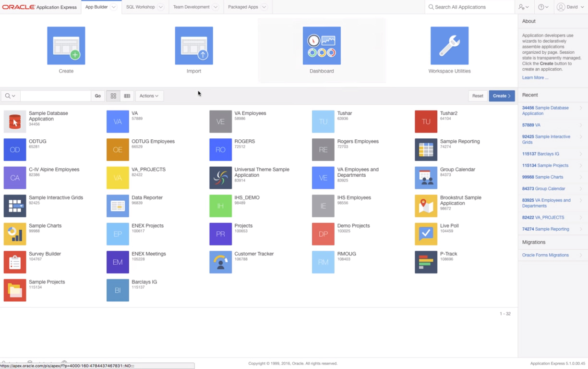The width and height of the screenshot is (588, 369).
Task: Expand the SQL Workshop dropdown arrow
Action: [x=160, y=7]
